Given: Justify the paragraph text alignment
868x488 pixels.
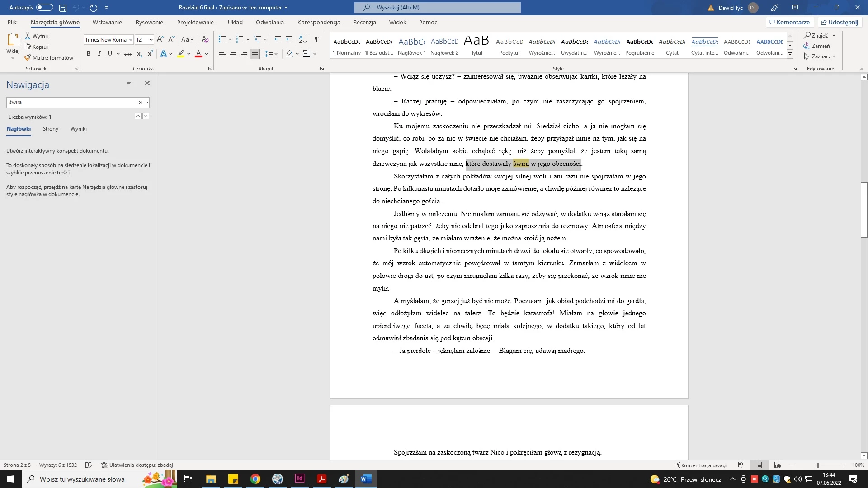Looking at the screenshot, I should [255, 54].
